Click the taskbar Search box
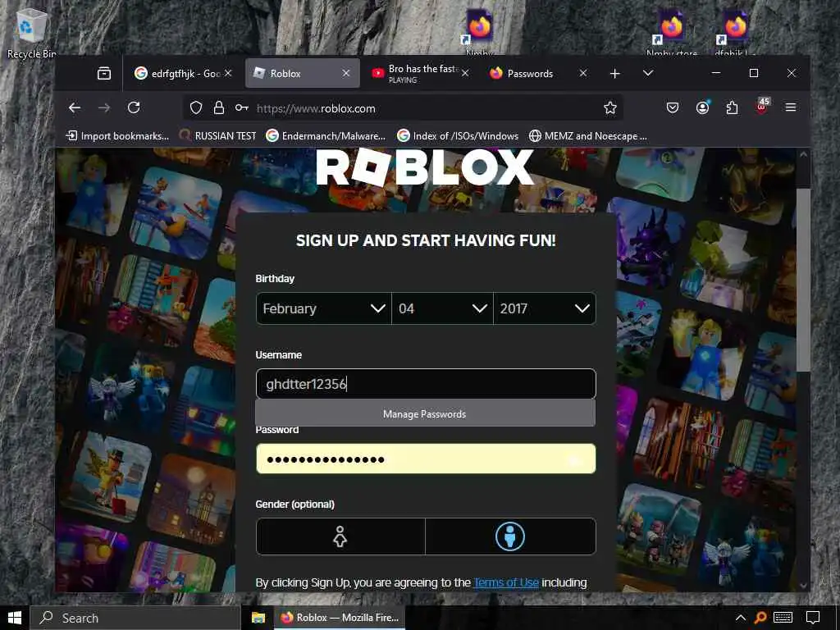840x630 pixels. pyautogui.click(x=135, y=618)
